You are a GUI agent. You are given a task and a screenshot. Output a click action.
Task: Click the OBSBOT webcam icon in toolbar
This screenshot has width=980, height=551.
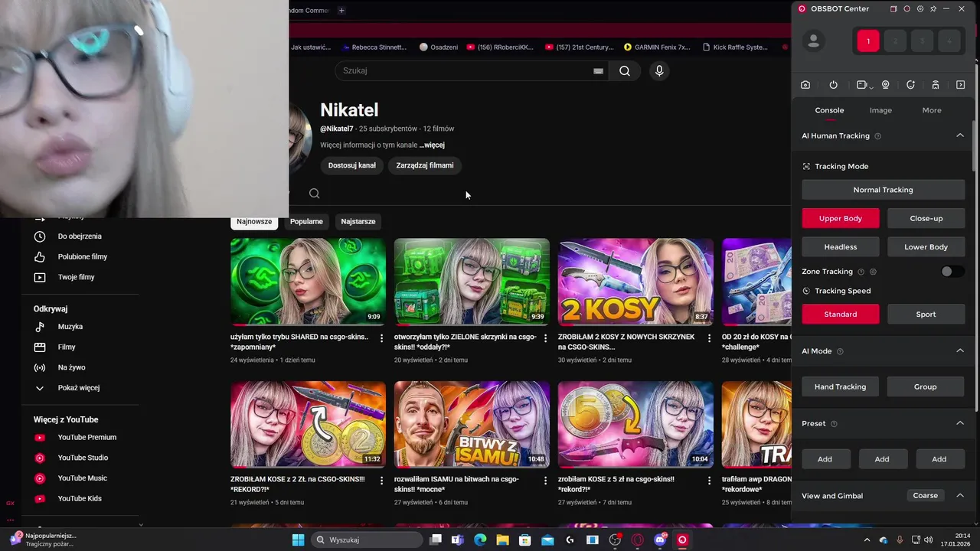(x=886, y=85)
